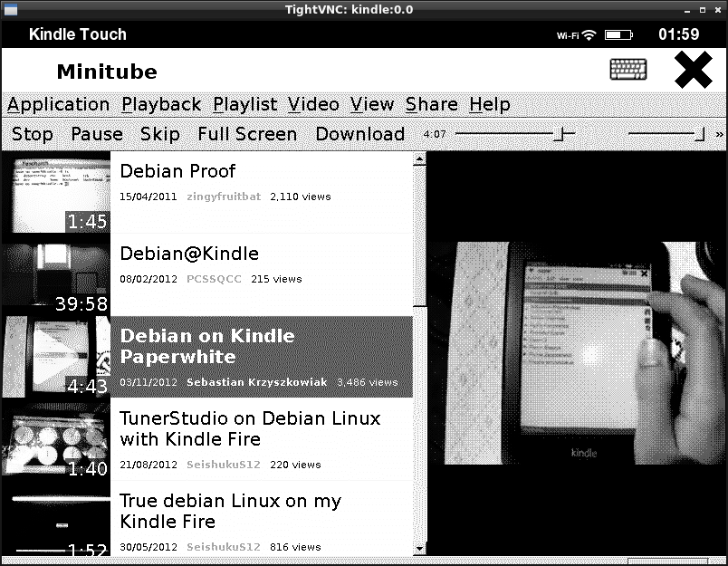Click the 2,110 views text

(x=300, y=197)
